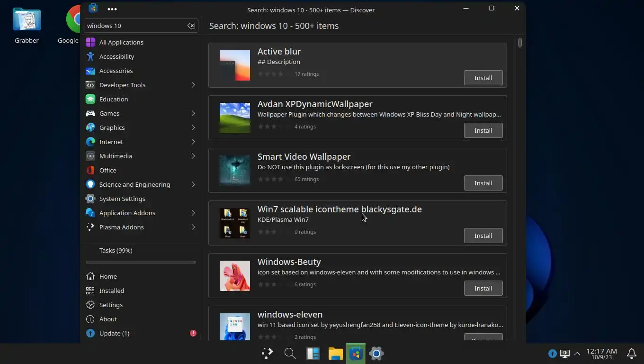Click the Science and Engineering icon
This screenshot has height=364, width=644.
(x=90, y=184)
